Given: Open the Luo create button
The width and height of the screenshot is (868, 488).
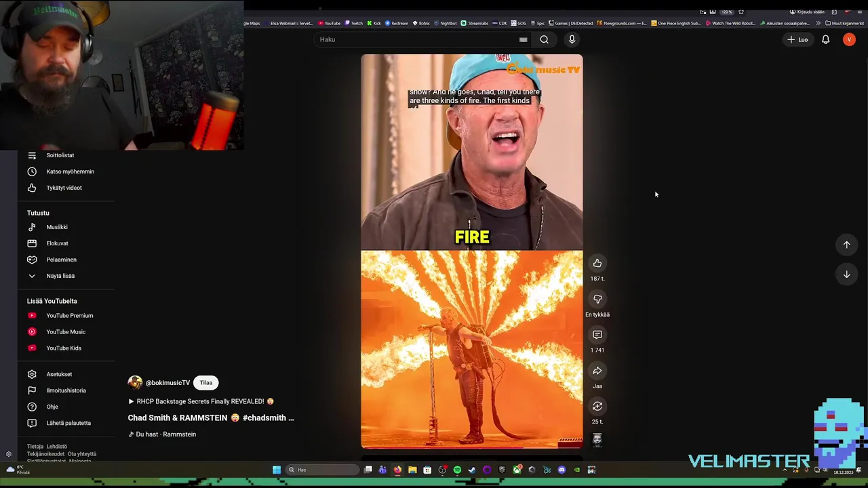Looking at the screenshot, I should (x=797, y=39).
